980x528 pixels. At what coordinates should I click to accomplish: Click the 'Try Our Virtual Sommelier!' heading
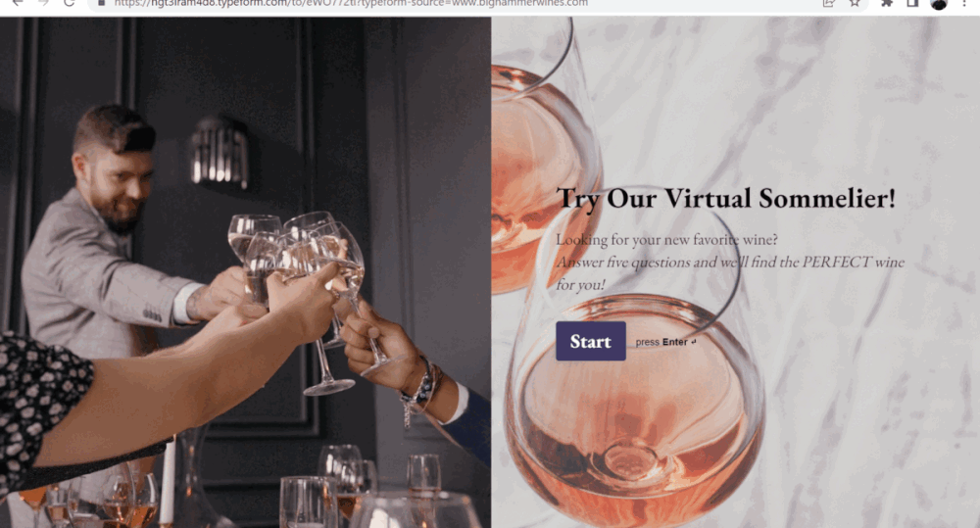726,199
